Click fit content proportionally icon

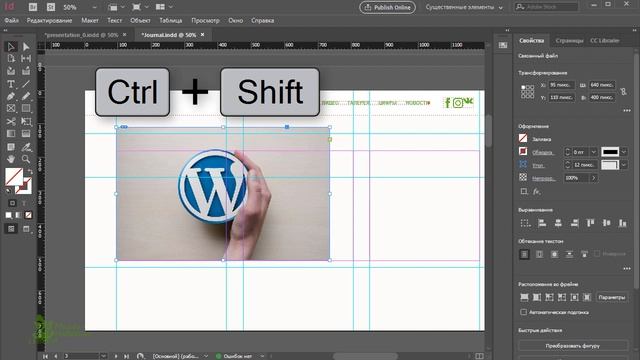point(537,297)
